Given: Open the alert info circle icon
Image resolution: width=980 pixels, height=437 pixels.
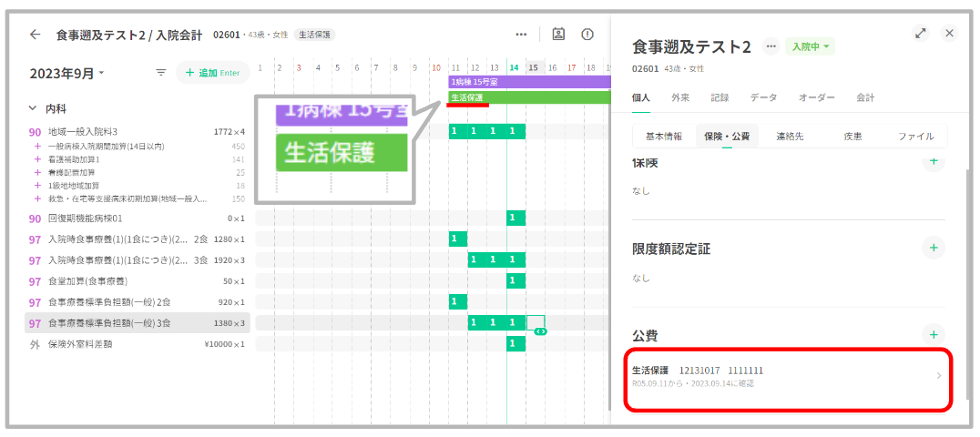Looking at the screenshot, I should coord(587,35).
